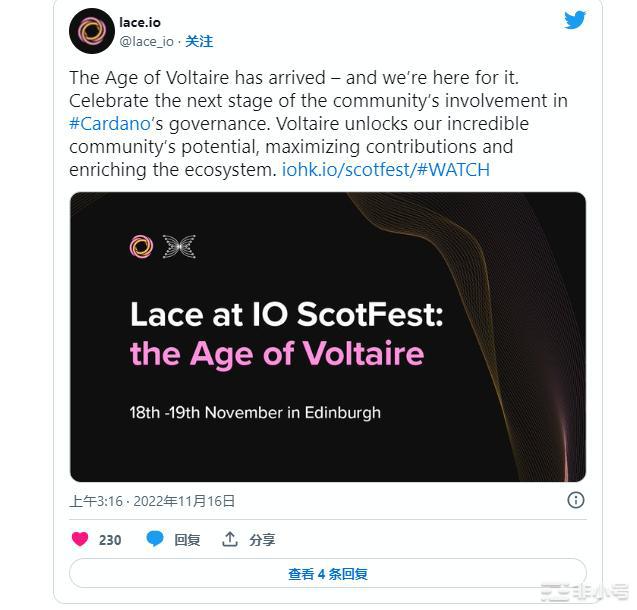Click the 分享 share label
Viewport: 637px width, 610px height.
pos(262,539)
